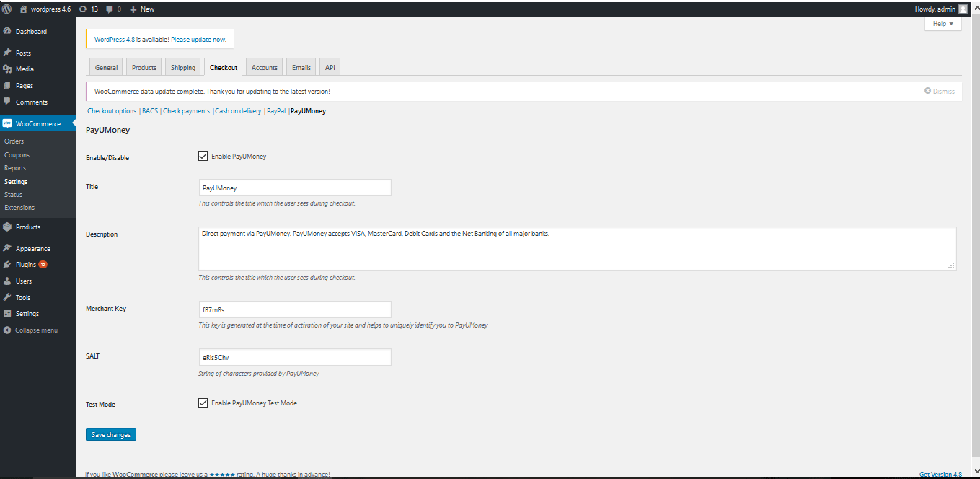Viewport: 980px width, 479px height.
Task: Switch to the Shipping settings tab
Action: (x=182, y=67)
